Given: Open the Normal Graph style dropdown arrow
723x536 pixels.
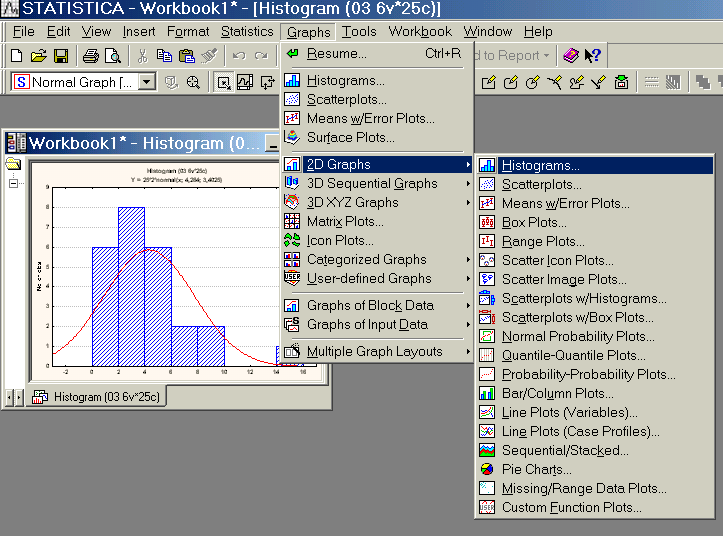Looking at the screenshot, I should (147, 83).
